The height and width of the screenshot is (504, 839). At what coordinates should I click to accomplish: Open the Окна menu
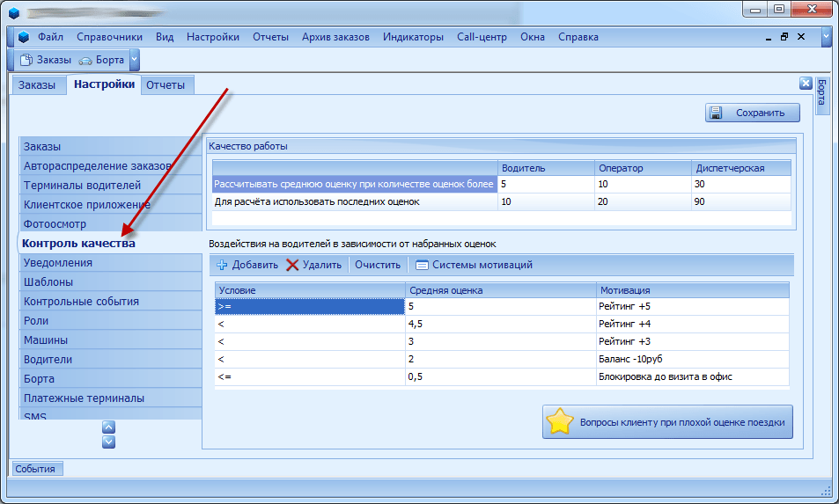point(533,37)
